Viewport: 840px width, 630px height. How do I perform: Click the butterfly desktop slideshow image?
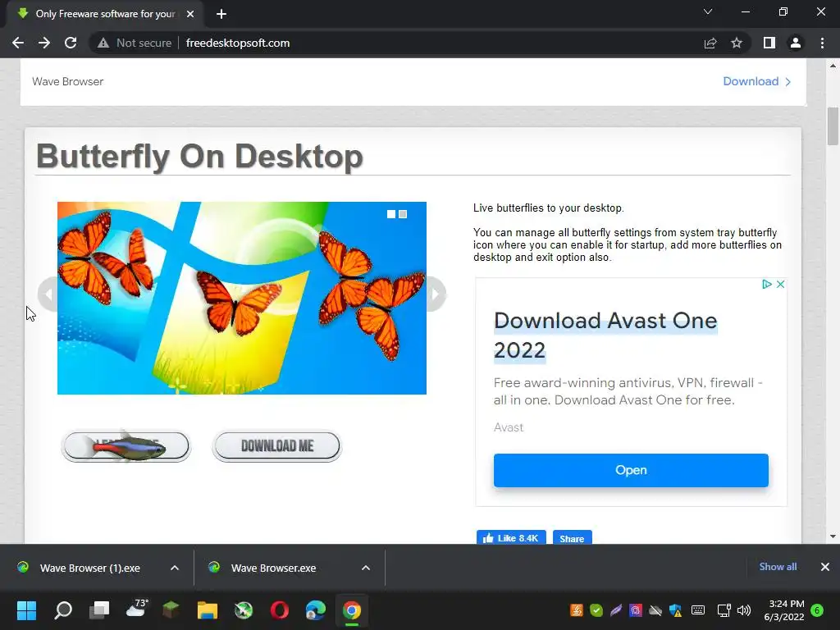coord(242,298)
